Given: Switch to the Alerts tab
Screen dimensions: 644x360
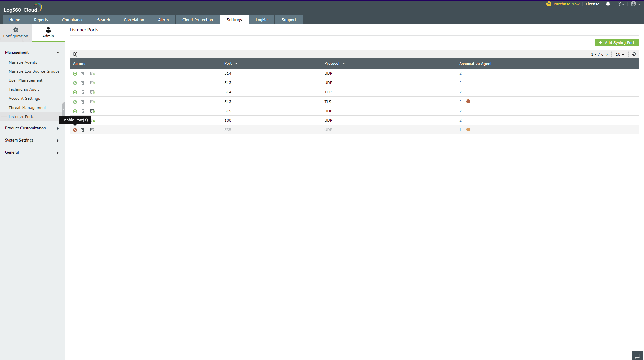Looking at the screenshot, I should point(163,20).
